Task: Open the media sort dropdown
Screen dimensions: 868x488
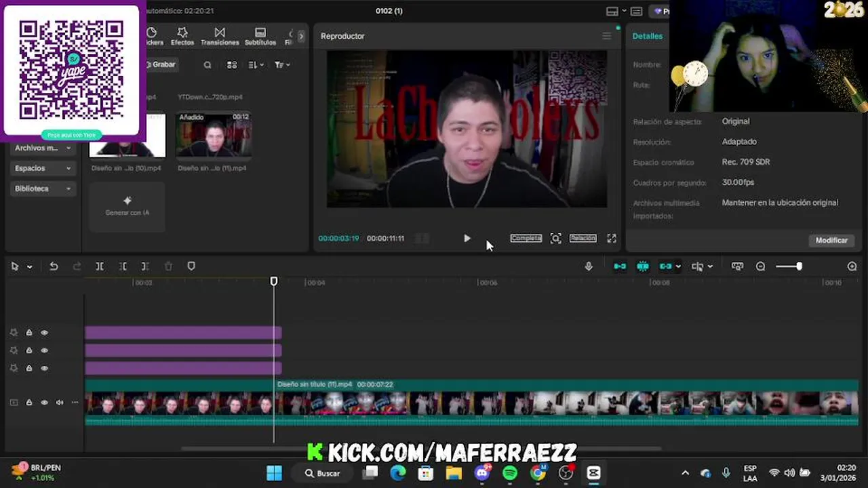Action: pos(256,65)
